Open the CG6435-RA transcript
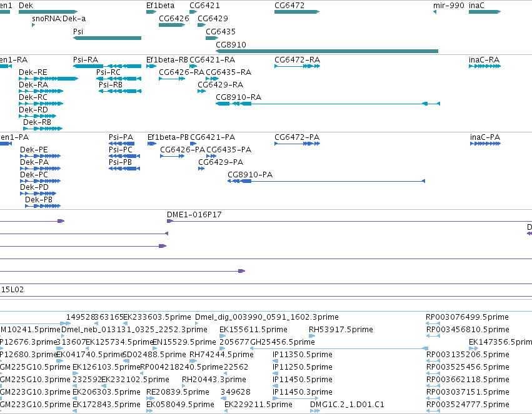Screen dimensions: 532x414 coord(212,79)
